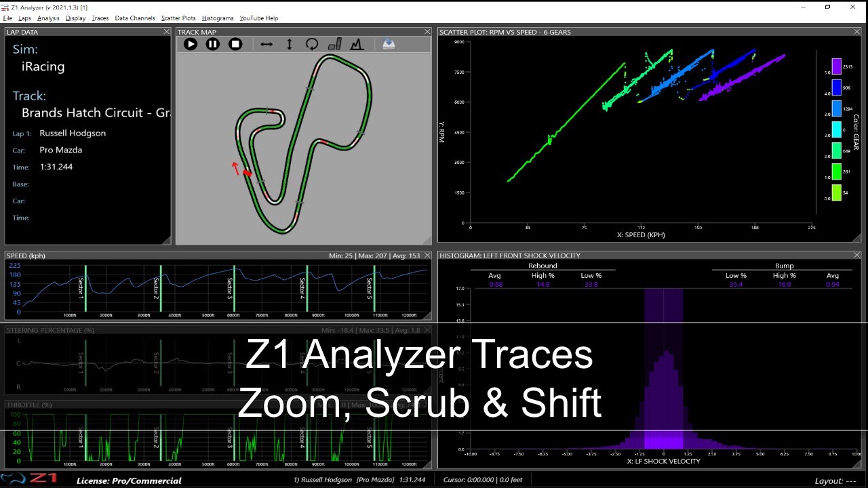
Task: Click the Sector 4 marker in the speed trace
Action: (307, 288)
